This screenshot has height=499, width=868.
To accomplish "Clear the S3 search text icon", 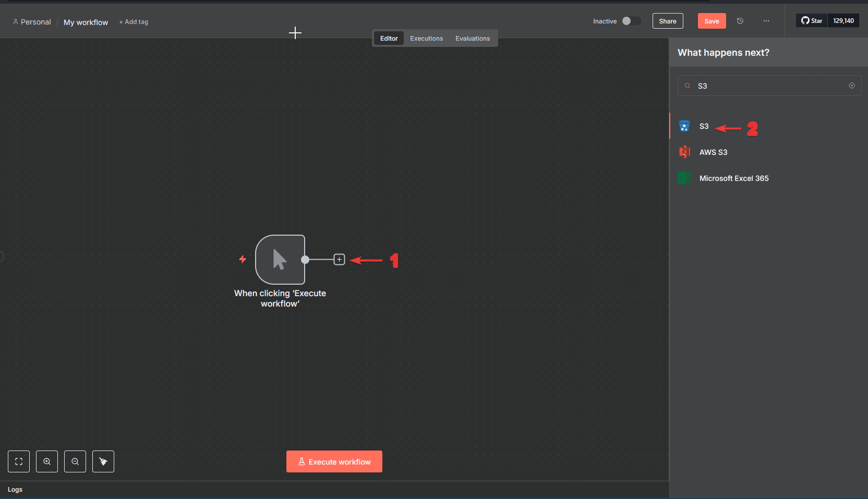I will 851,86.
